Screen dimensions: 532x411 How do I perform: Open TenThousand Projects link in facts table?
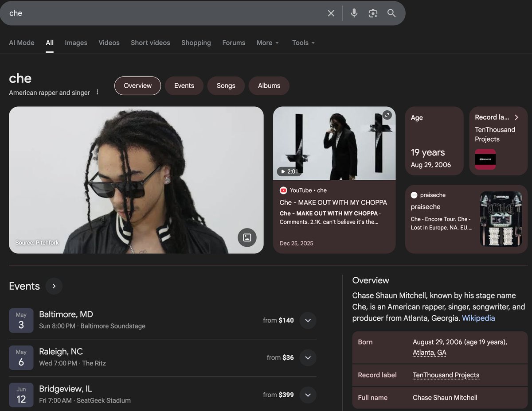[446, 375]
